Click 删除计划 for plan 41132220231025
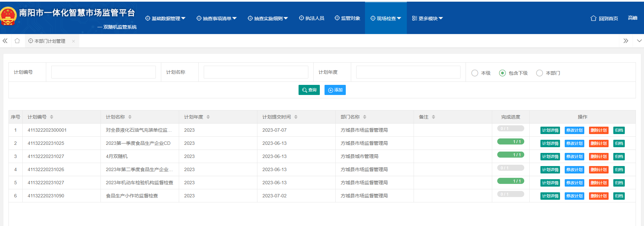Viewport: 644px width, 226px height. click(599, 143)
